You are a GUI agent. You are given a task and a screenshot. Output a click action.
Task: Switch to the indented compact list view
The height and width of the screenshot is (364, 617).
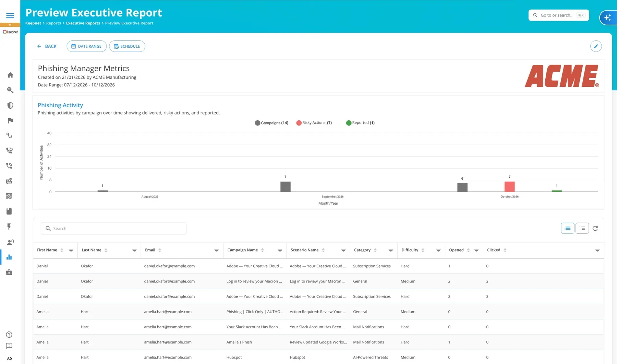(582, 228)
